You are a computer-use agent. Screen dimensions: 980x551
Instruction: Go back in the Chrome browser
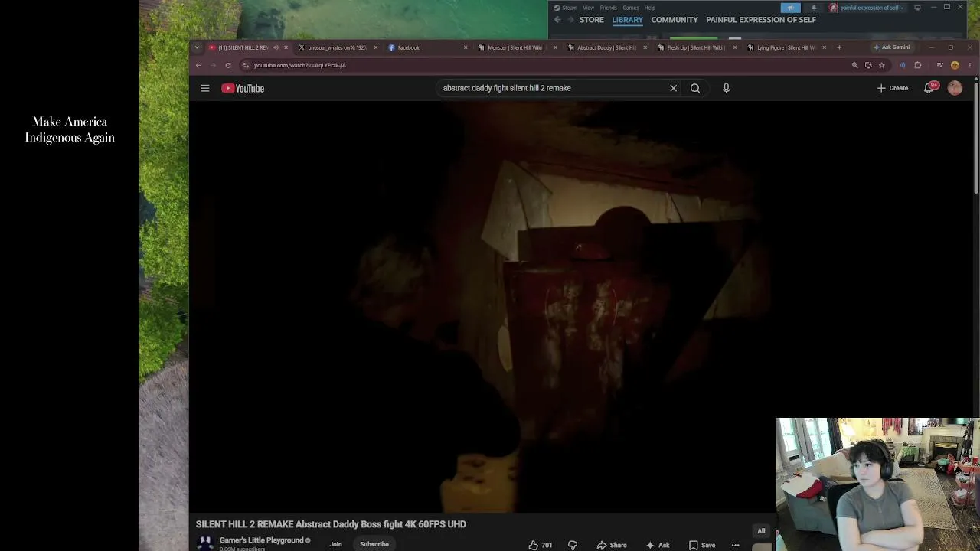198,65
